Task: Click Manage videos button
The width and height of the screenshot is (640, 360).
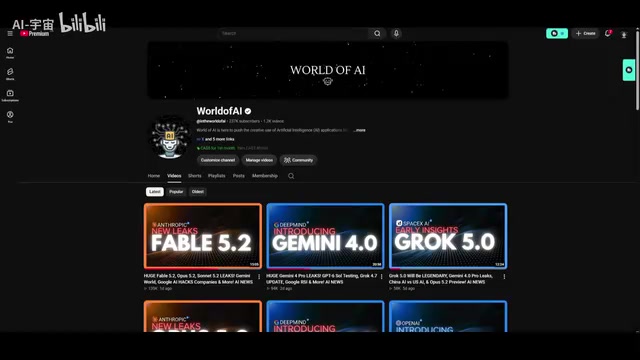Action: pos(259,160)
